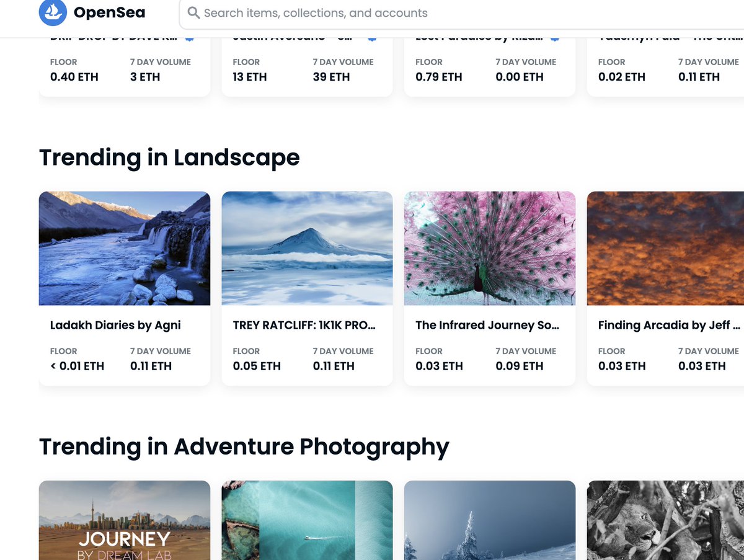Click Trey Ratcliff's 0.11 ETH volume value

click(334, 366)
